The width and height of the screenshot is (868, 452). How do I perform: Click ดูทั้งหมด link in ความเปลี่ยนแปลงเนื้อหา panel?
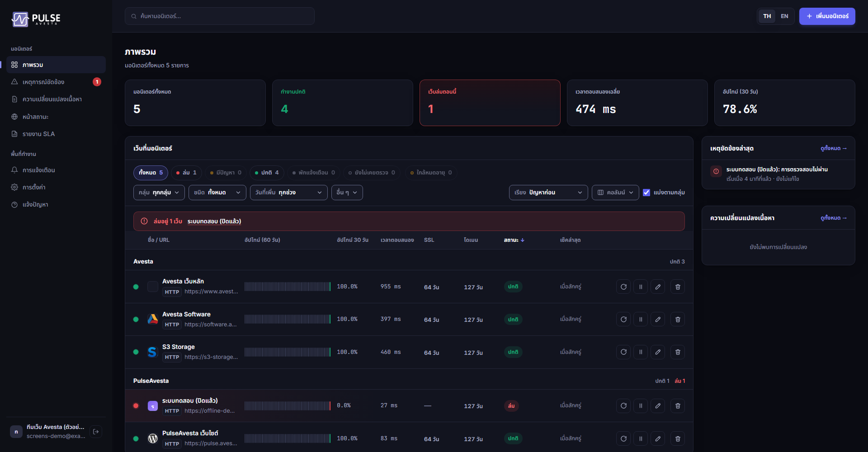[834, 218]
